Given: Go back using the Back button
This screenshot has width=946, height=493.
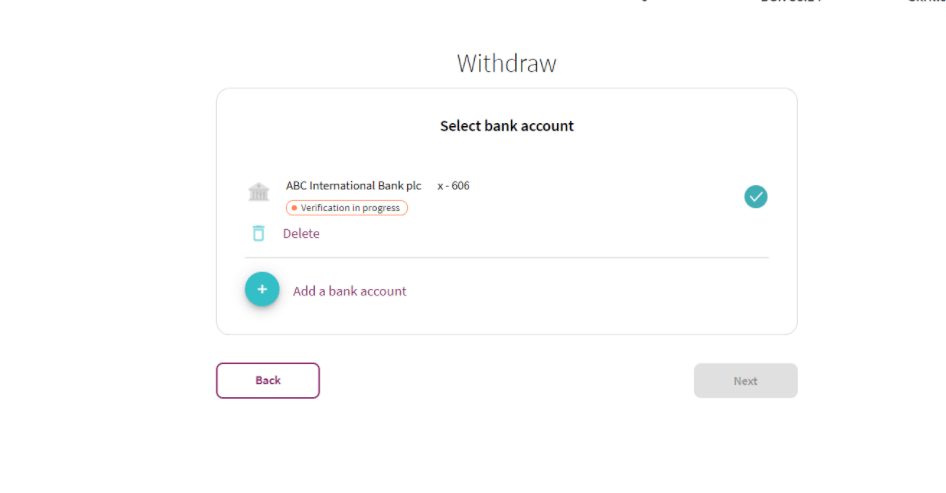Looking at the screenshot, I should 268,380.
